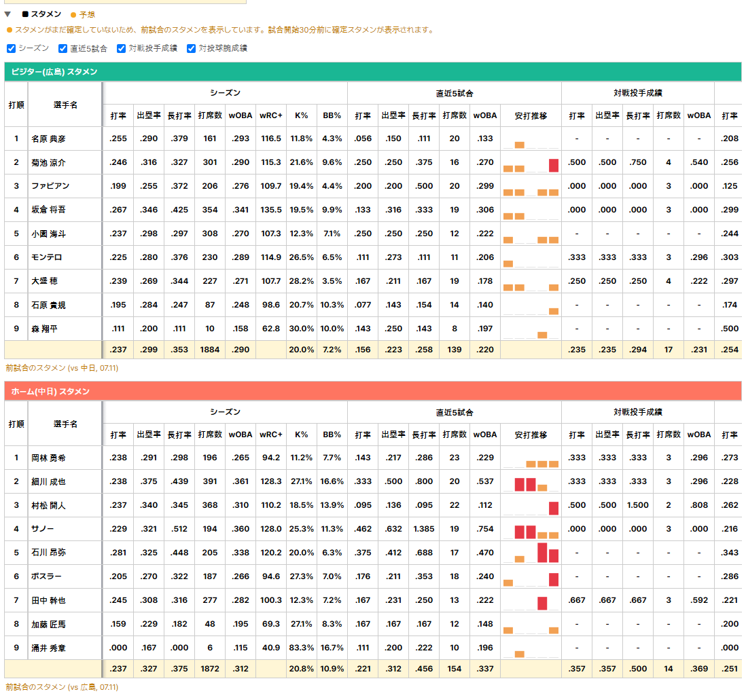Uncheck the シーズン checkbox
This screenshot has width=746, height=700.
click(x=11, y=48)
